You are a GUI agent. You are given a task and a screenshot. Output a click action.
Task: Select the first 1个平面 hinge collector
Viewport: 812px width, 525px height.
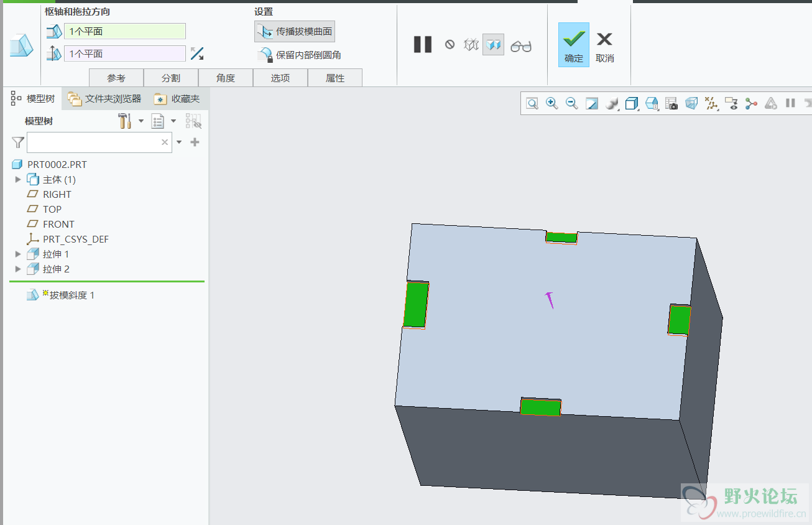click(125, 31)
